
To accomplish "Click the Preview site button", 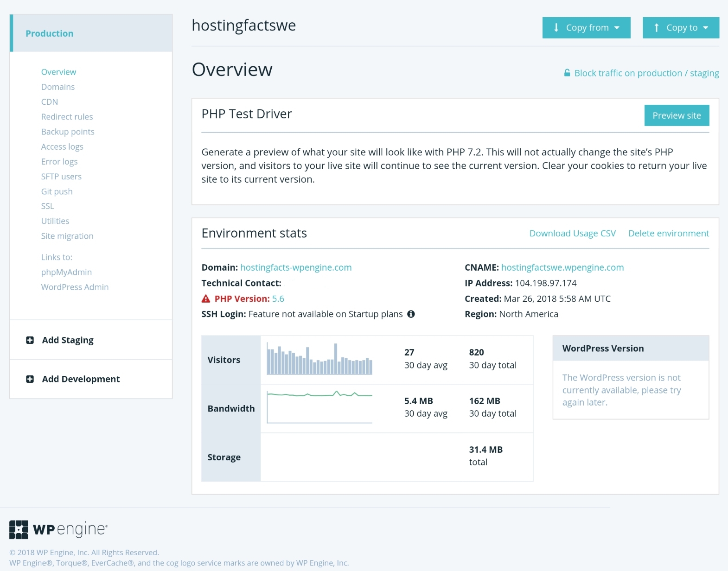I will click(x=677, y=115).
